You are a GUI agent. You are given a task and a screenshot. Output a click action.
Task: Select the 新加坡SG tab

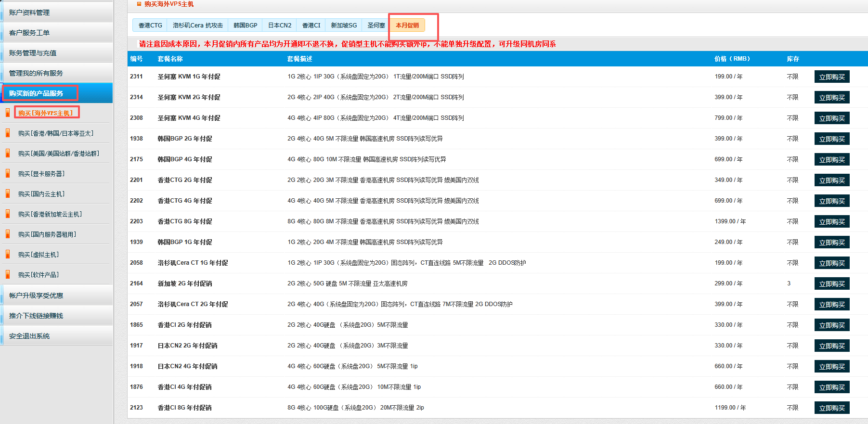click(x=344, y=25)
